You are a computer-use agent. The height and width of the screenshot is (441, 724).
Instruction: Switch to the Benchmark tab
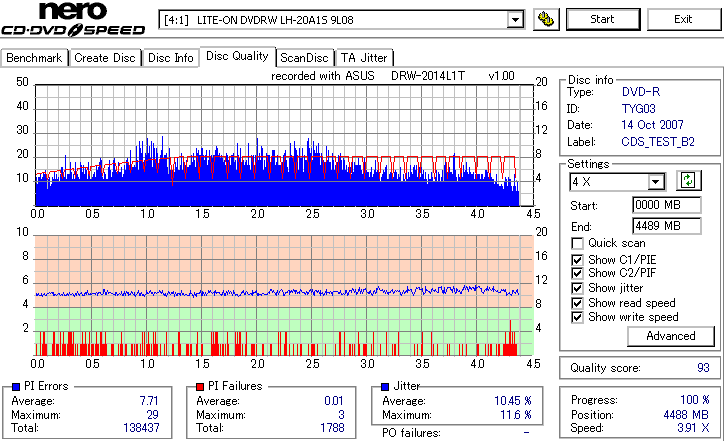click(x=34, y=58)
